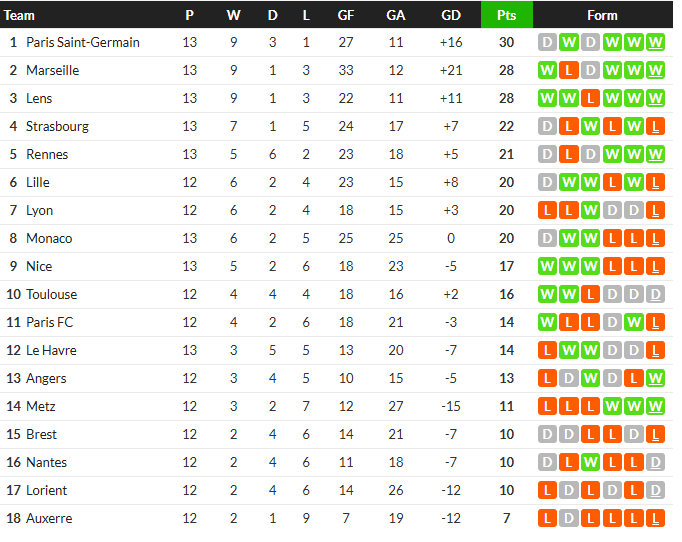This screenshot has height=542, width=682.
Task: Click Marseille's 28 points cell
Action: [506, 70]
